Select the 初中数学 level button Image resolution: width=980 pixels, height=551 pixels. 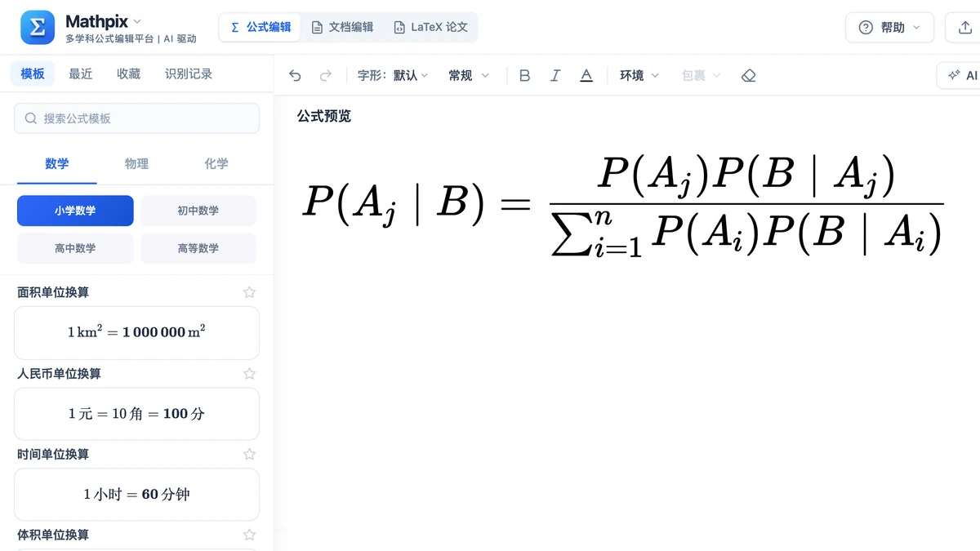[x=198, y=211]
